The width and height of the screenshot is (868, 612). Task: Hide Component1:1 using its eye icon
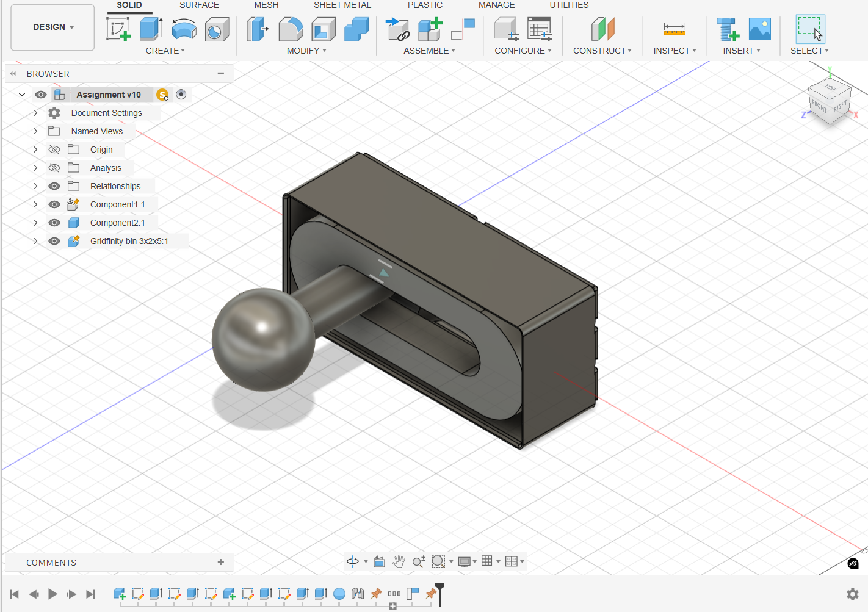click(x=54, y=204)
